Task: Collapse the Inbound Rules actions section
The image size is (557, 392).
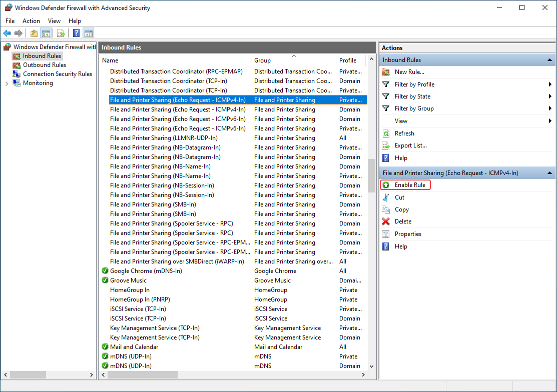Action: tap(549, 60)
